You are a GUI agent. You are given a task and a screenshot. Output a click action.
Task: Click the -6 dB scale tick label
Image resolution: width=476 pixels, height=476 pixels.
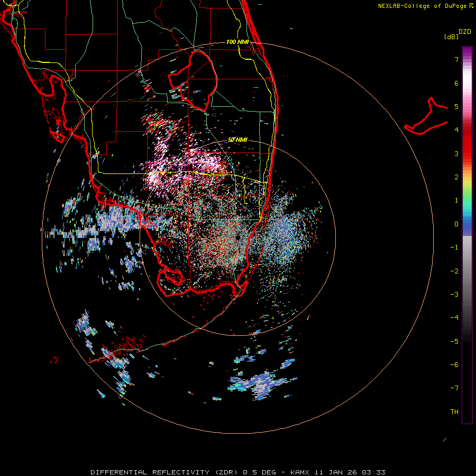[454, 365]
